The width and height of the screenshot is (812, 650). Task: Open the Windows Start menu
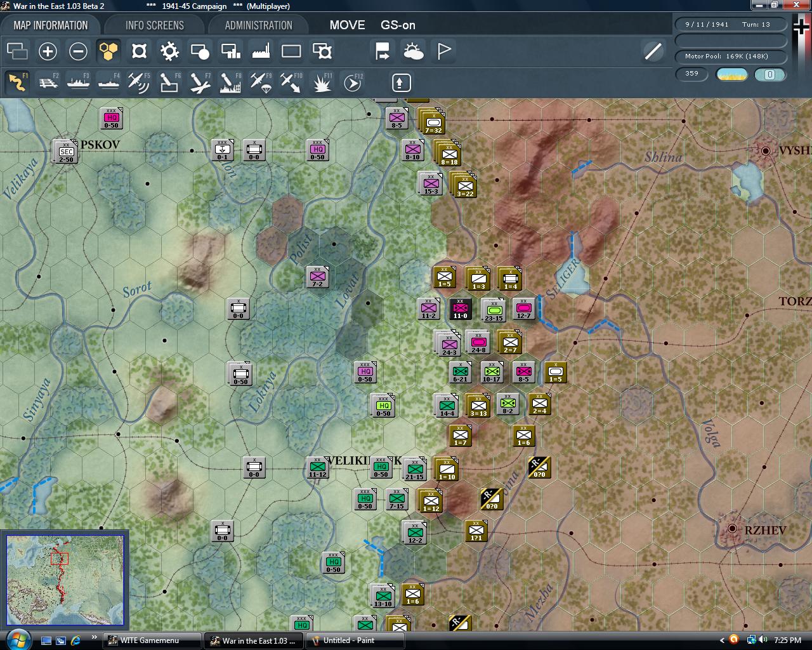pos(17,639)
